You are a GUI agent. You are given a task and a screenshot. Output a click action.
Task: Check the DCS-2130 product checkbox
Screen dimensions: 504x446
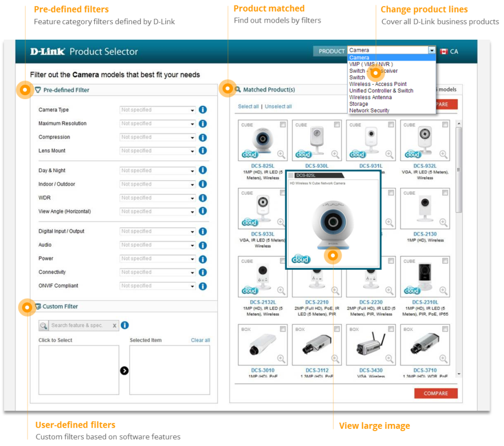coord(445,193)
